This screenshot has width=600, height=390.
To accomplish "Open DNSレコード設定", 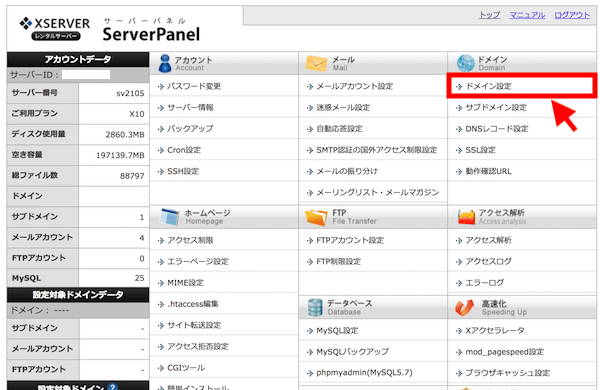I will pos(497,129).
